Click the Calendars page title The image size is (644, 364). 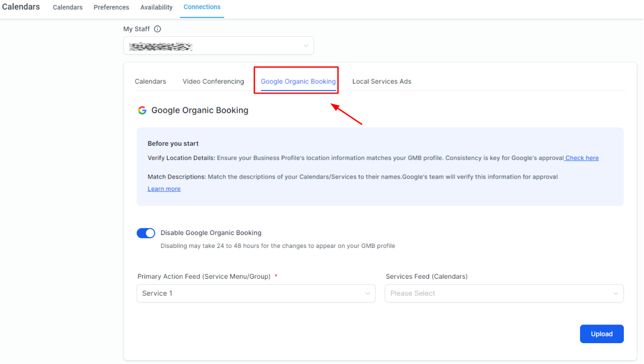[x=21, y=7]
